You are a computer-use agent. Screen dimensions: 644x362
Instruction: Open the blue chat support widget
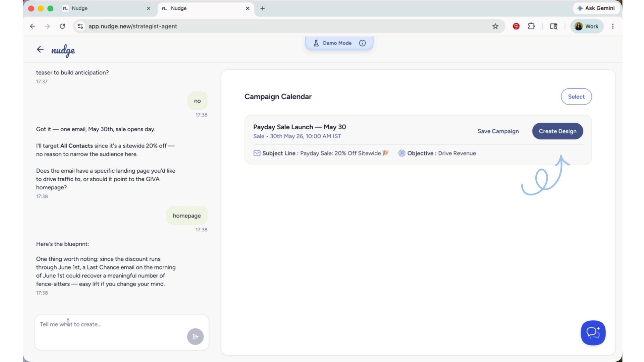click(x=593, y=333)
